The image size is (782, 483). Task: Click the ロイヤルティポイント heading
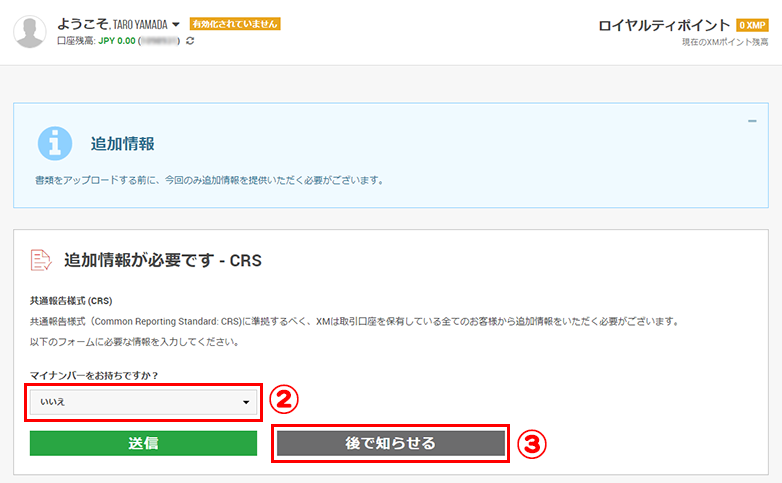click(664, 25)
